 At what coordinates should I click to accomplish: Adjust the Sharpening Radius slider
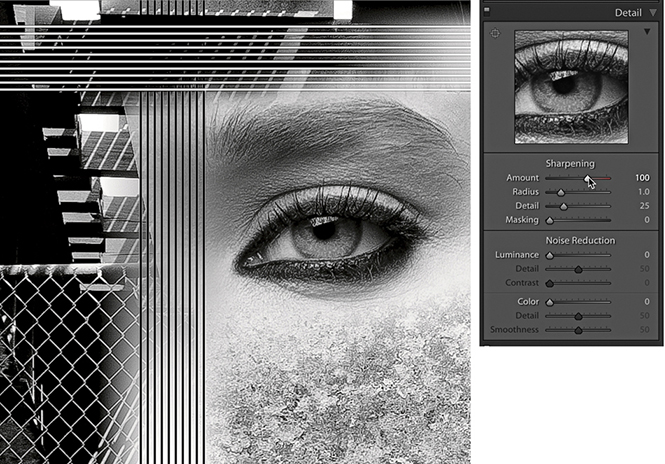click(561, 193)
